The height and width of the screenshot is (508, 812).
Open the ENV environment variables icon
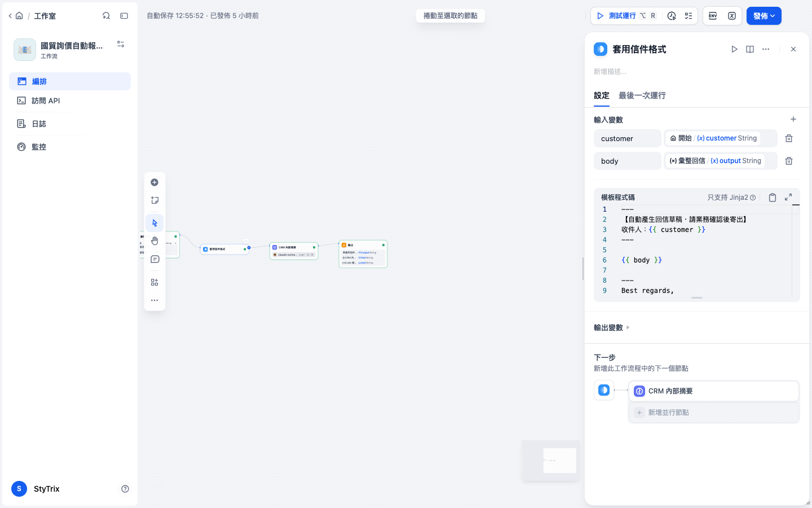tap(713, 16)
